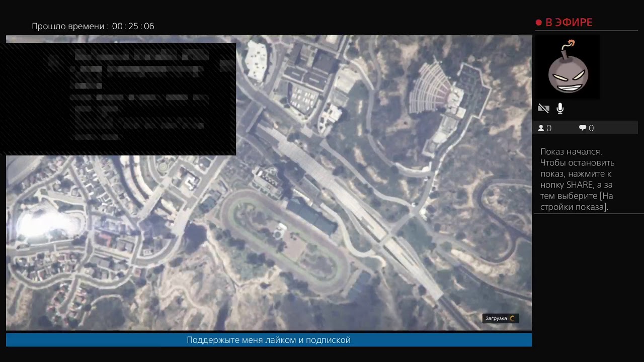Open the comments speech bubble icon

pyautogui.click(x=583, y=128)
